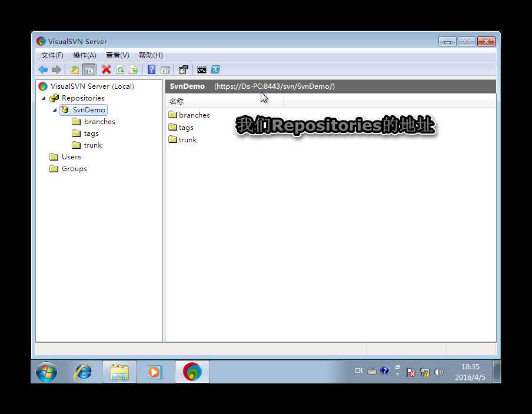Open the 查看(V) menu
532x414 pixels.
117,55
